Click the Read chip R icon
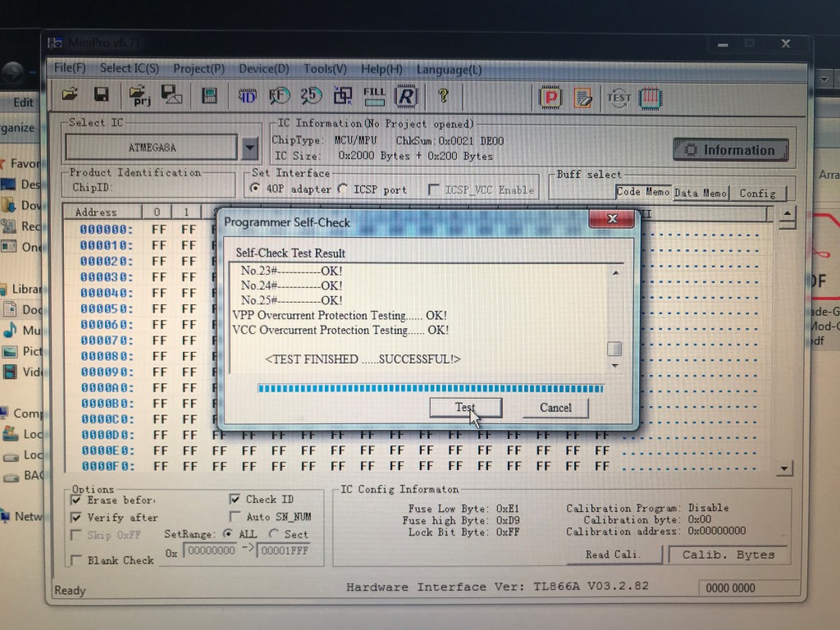 pos(405,97)
